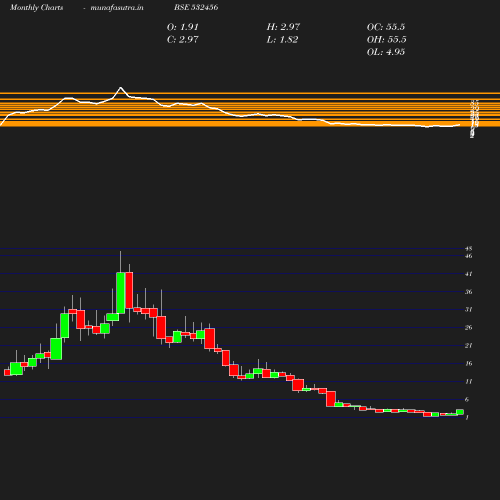Click the 1 price axis label
Viewport: 500px width, 500px height.
(467, 417)
